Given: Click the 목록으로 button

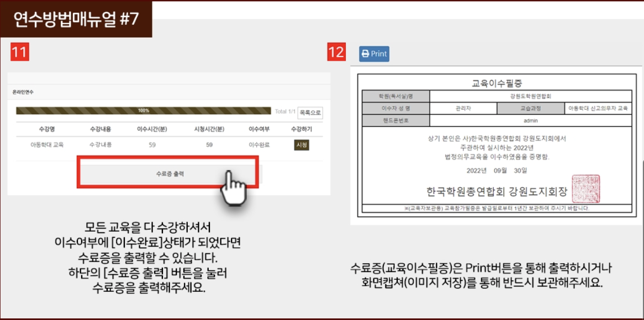Looking at the screenshot, I should (x=310, y=112).
